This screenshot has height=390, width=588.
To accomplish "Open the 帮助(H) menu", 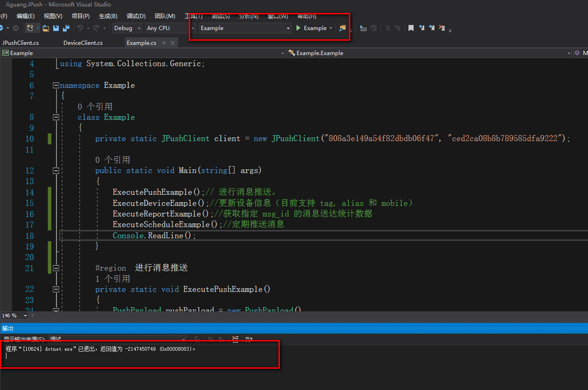I will [307, 16].
